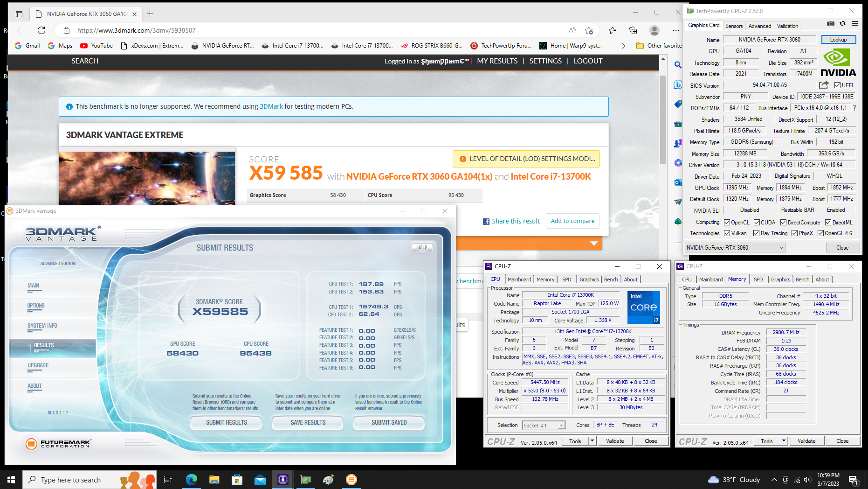
Task: Click the GPU-Z screenshot camera icon
Action: coord(831,23)
